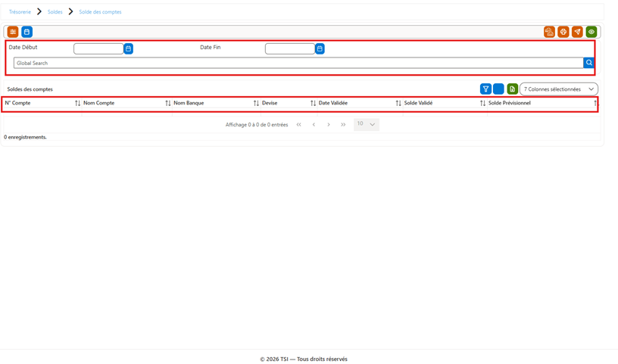The width and height of the screenshot is (618, 364).
Task: Open the Date Fin calendar picker
Action: pyautogui.click(x=320, y=48)
